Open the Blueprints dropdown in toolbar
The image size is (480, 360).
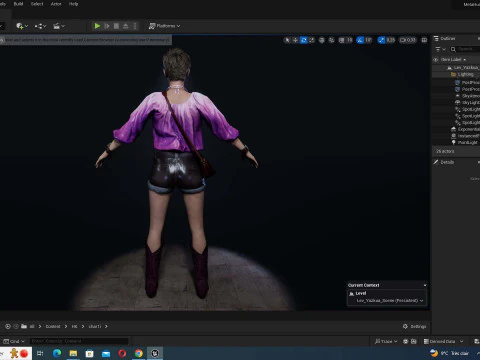(x=40, y=26)
